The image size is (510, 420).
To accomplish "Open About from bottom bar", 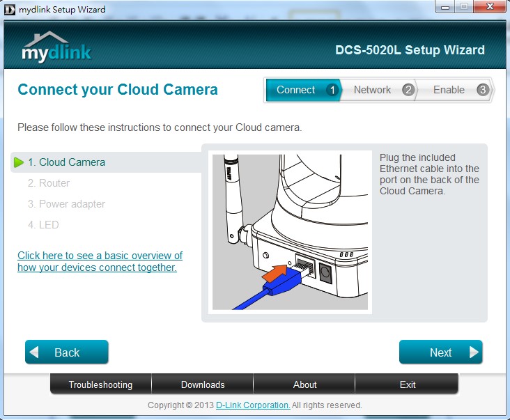I will tap(304, 384).
